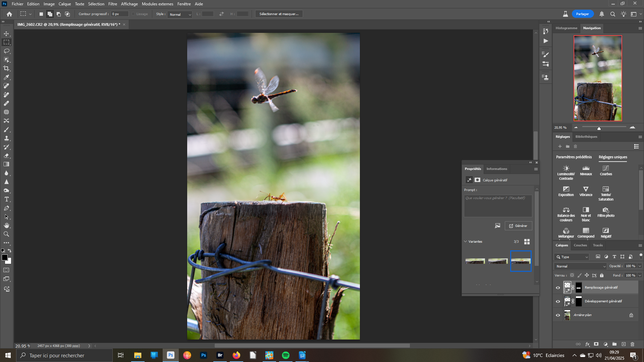The height and width of the screenshot is (362, 644).
Task: Hide the Développement génératif layer
Action: (x=558, y=301)
